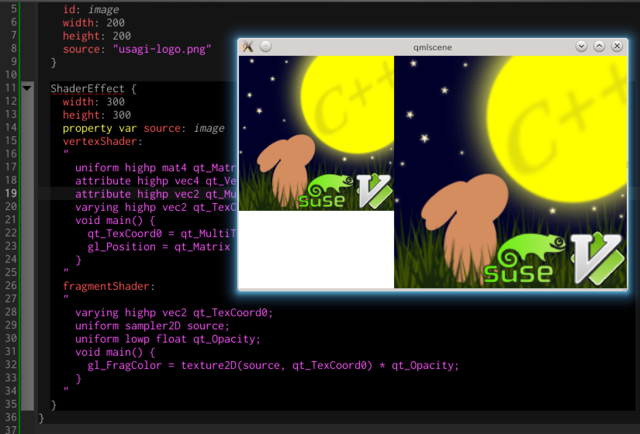Click line number 11 in the gutter
Viewport: 640px width, 434px height.
[11, 88]
